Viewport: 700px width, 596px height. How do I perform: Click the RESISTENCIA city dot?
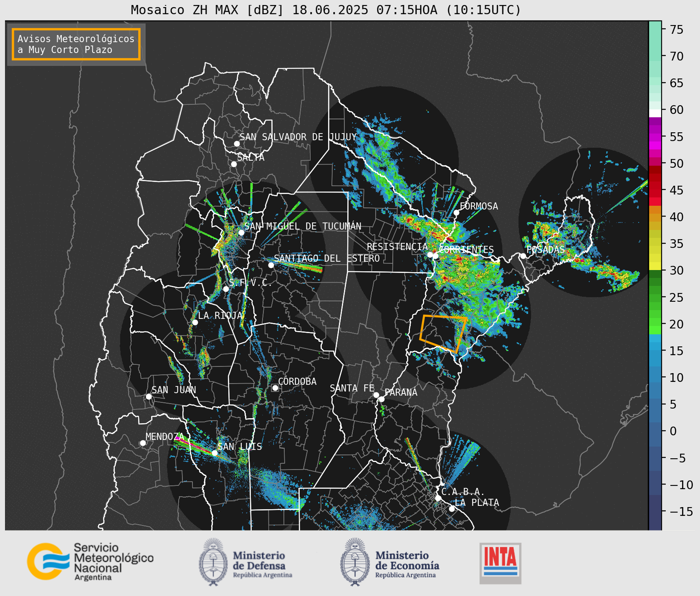[x=430, y=255]
